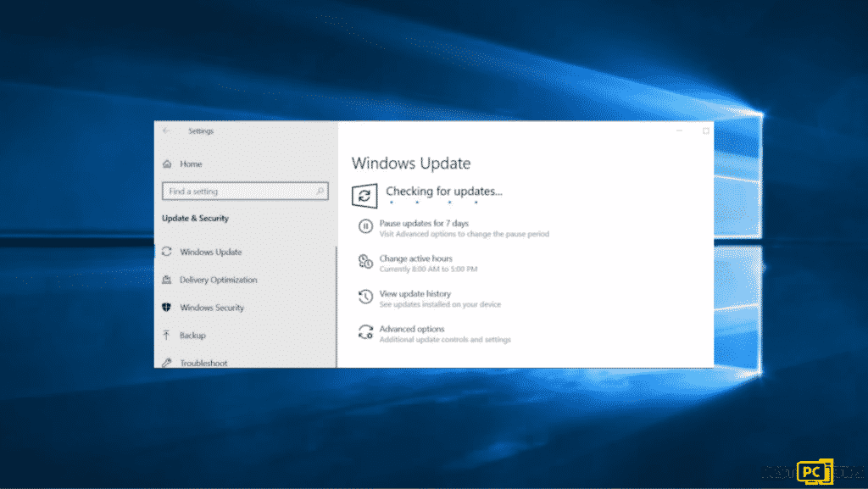Viewport: 868px width, 489px height.
Task: Click the sidebar vertical scrollbar
Action: click(337, 305)
